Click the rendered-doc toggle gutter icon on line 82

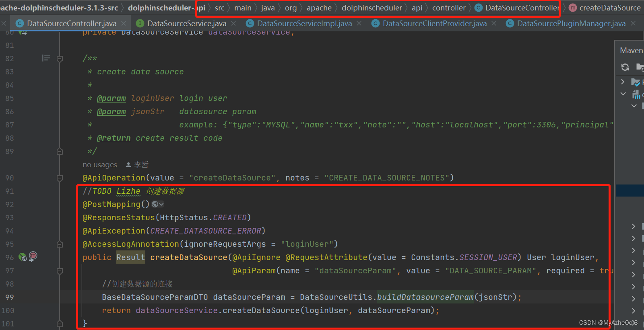[46, 58]
